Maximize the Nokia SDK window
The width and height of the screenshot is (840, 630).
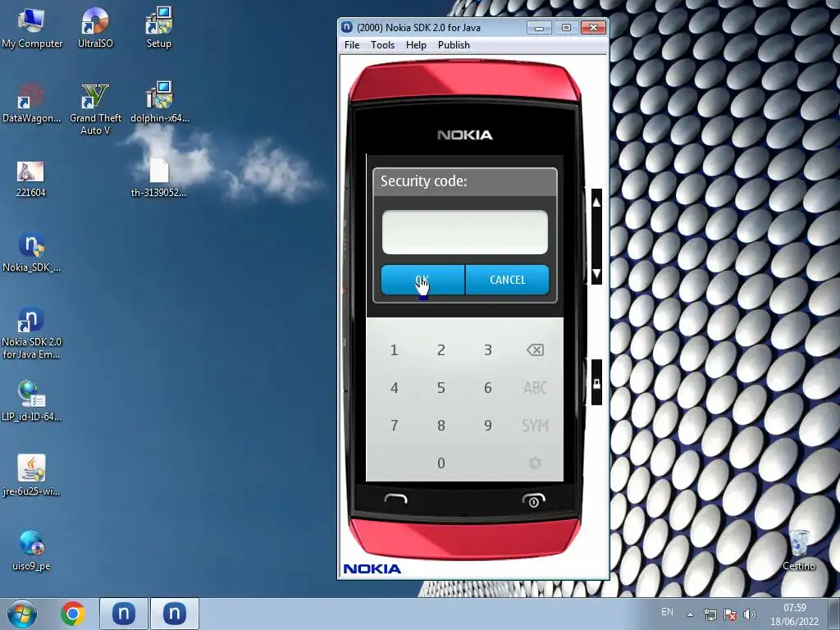pos(566,28)
